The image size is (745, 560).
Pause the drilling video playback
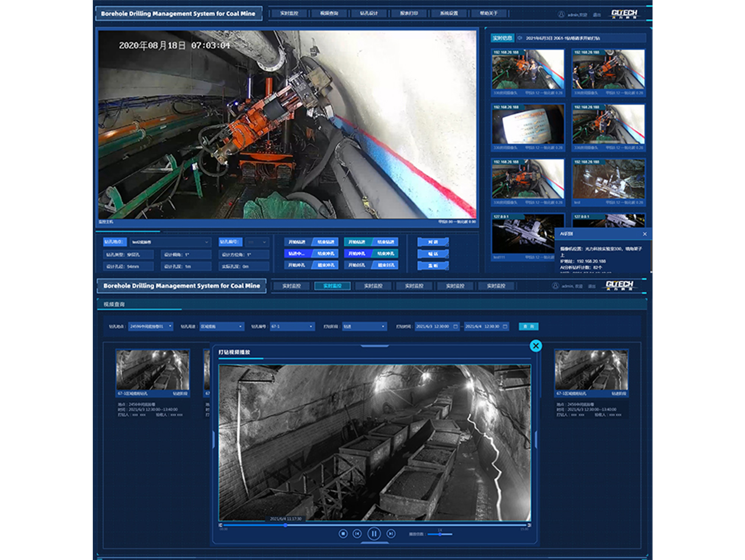(x=373, y=534)
